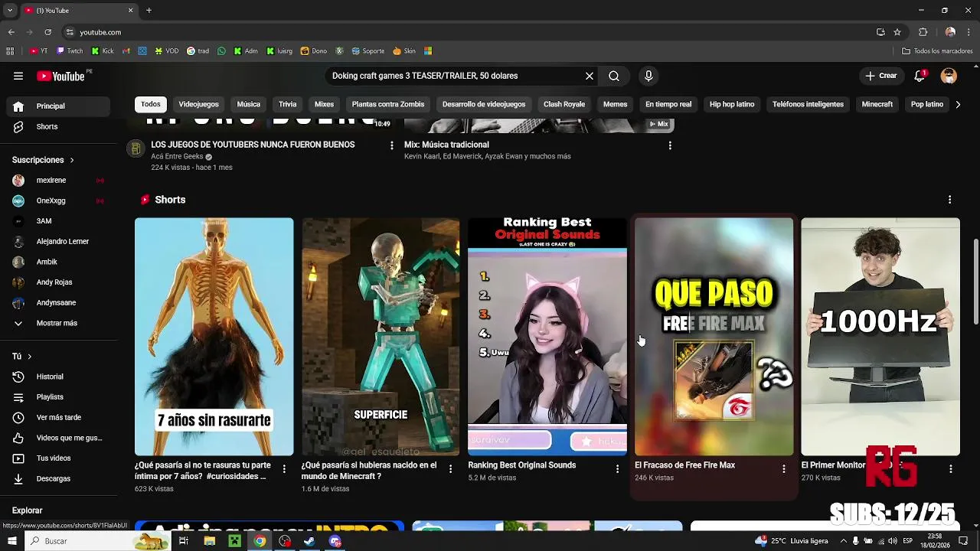Expand the Tú section chevron
Screen dimensions: 980x551
29,357
